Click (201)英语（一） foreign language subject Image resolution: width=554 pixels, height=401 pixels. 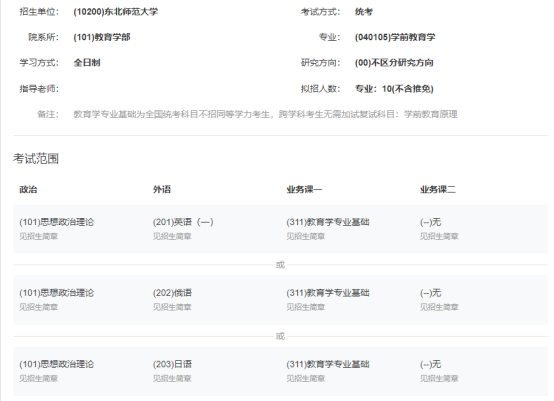point(183,222)
